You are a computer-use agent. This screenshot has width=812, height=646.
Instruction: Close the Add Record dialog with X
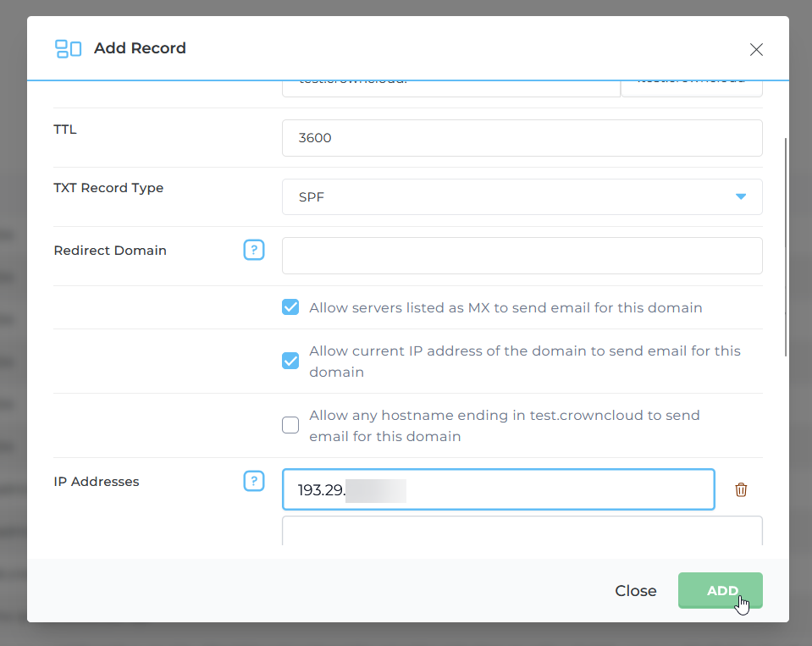click(x=756, y=49)
